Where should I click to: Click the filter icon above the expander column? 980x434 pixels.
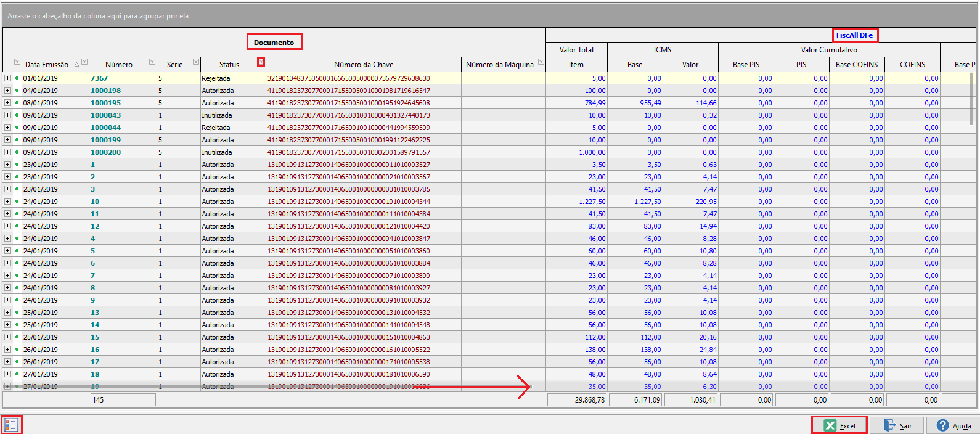pyautogui.click(x=17, y=62)
